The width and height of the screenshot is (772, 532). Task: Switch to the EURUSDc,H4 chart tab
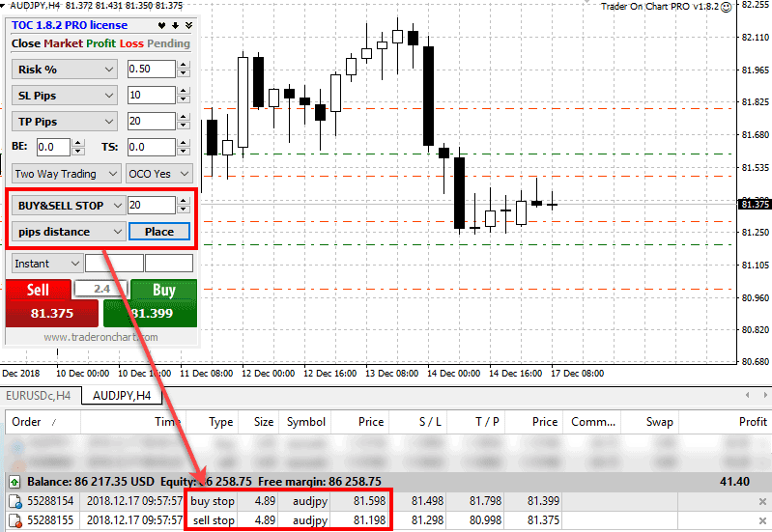(x=38, y=396)
